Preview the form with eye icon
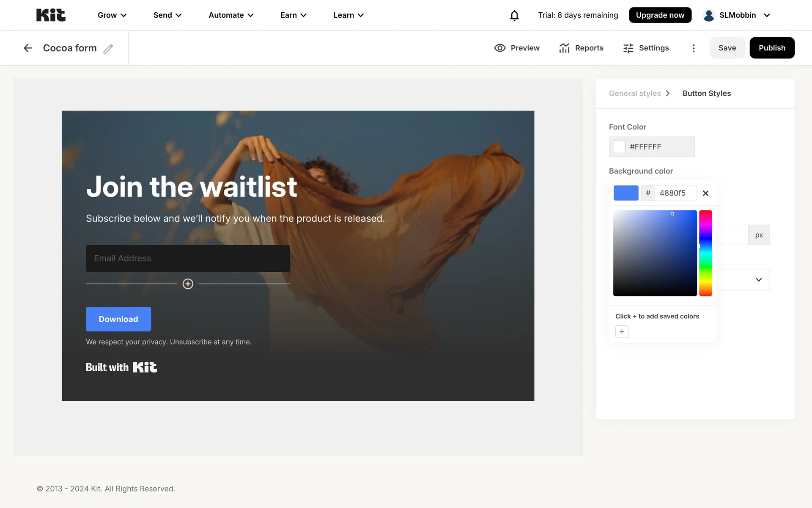Image resolution: width=812 pixels, height=508 pixels. tap(517, 48)
